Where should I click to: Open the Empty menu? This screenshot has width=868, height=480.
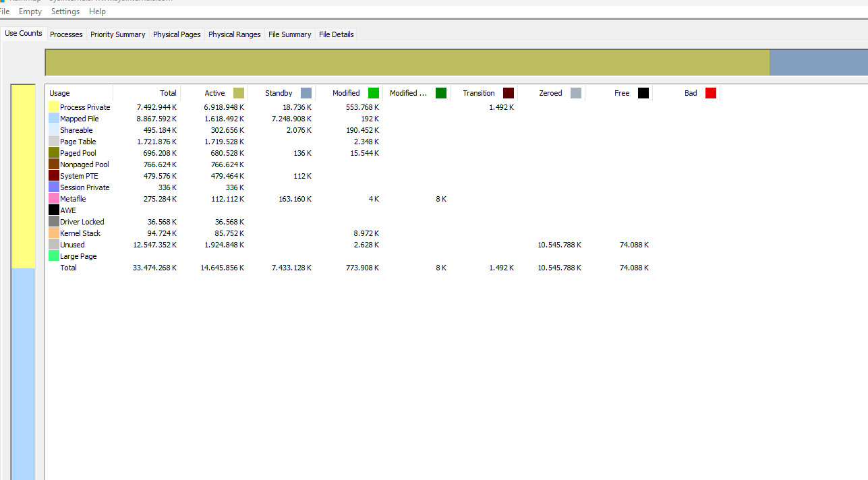30,11
